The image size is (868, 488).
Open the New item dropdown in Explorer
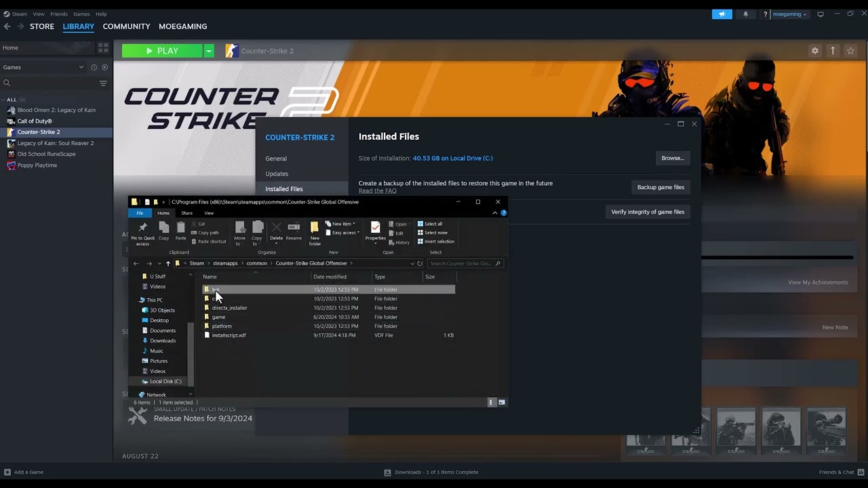point(340,224)
